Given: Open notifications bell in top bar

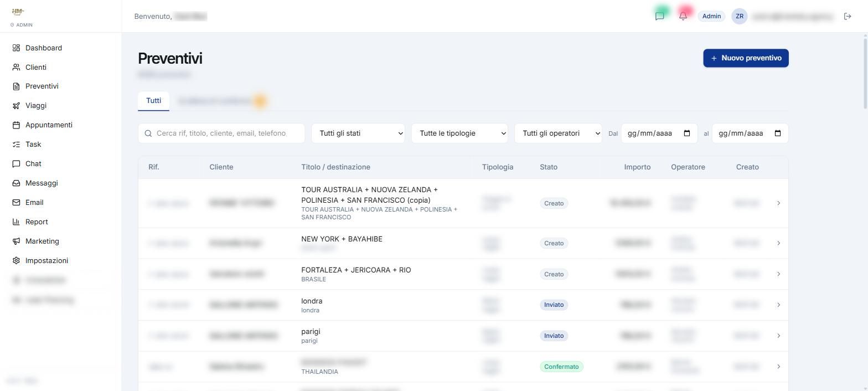Looking at the screenshot, I should pos(683,17).
